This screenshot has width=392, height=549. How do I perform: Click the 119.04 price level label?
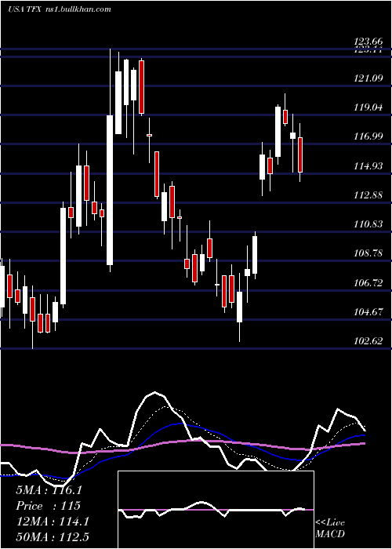[368, 107]
